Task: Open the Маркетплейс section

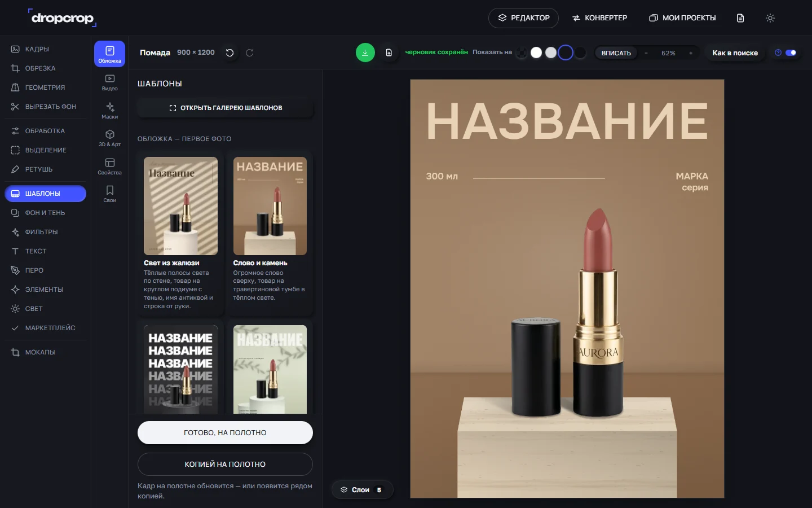Action: point(45,328)
